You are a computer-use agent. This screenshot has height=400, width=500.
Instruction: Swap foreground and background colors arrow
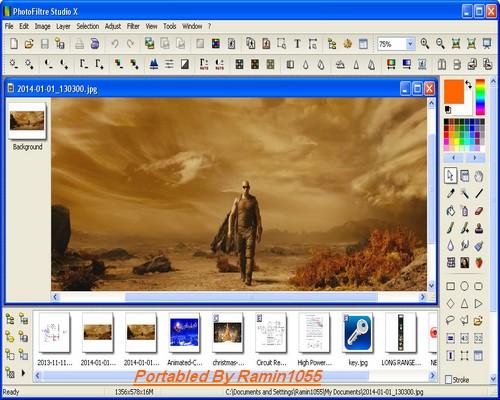(469, 85)
